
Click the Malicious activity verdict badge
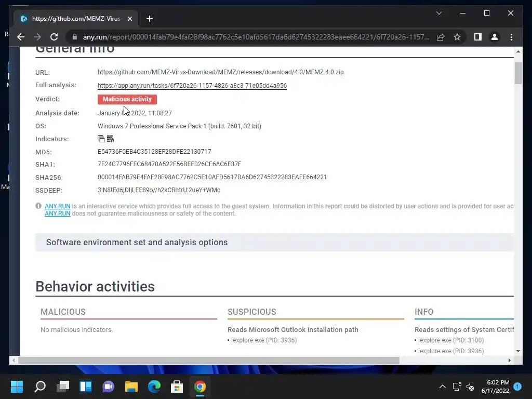(x=127, y=99)
